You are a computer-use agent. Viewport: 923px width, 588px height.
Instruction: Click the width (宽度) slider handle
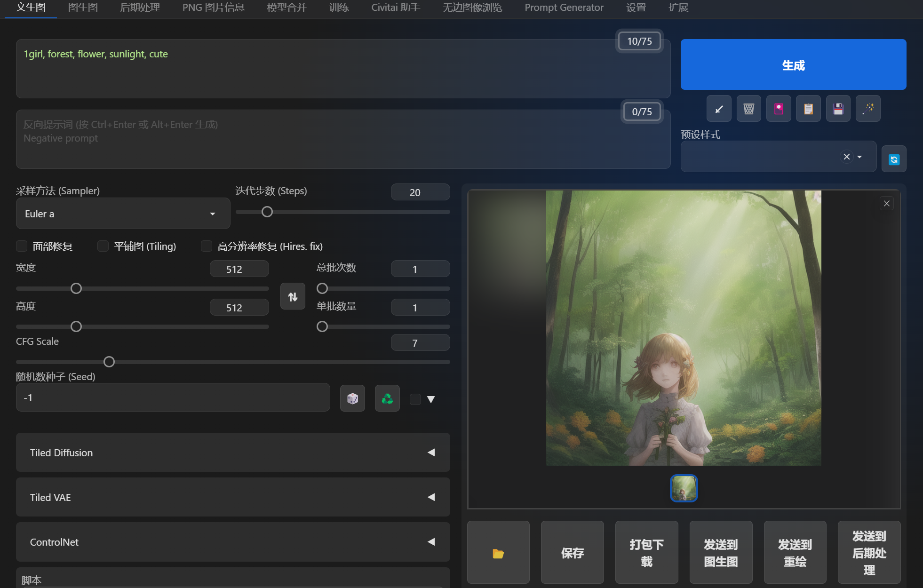tap(76, 288)
